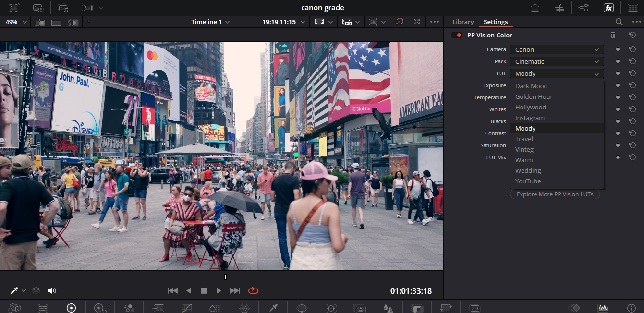The height and width of the screenshot is (313, 644).
Task: Open the HDR color wheels palette
Action: click(x=99, y=308)
